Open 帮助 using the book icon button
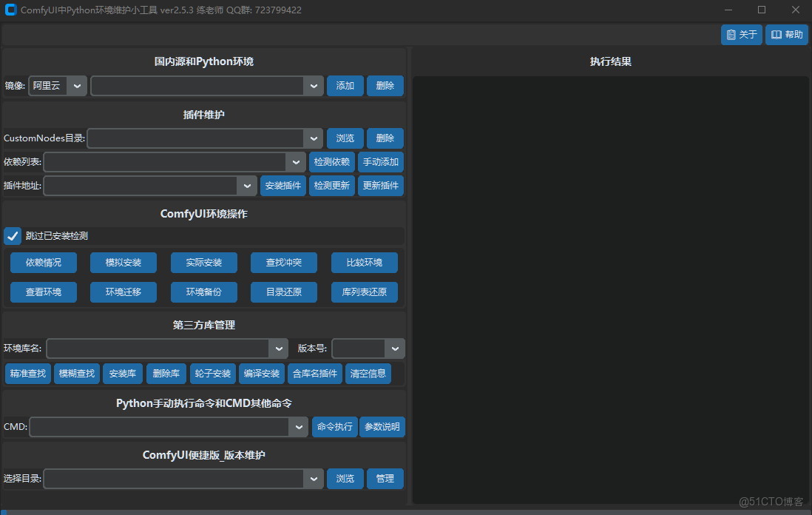812x515 pixels. click(786, 35)
